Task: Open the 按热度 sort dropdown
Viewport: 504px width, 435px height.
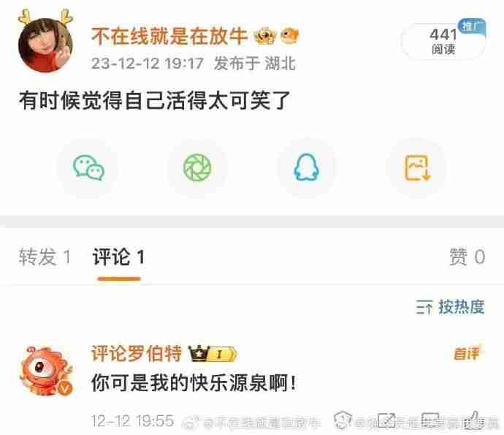Action: [x=450, y=307]
